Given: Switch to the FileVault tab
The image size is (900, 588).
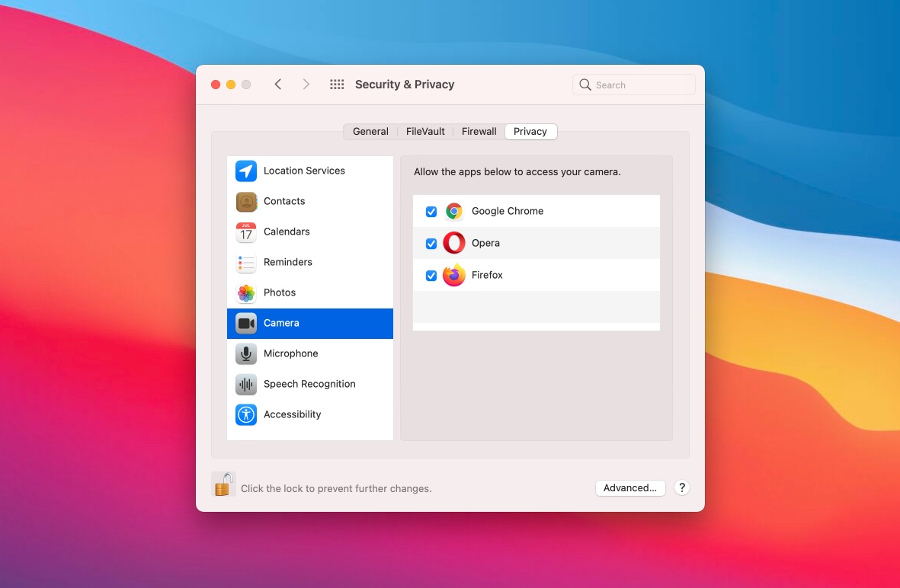Looking at the screenshot, I should tap(425, 131).
